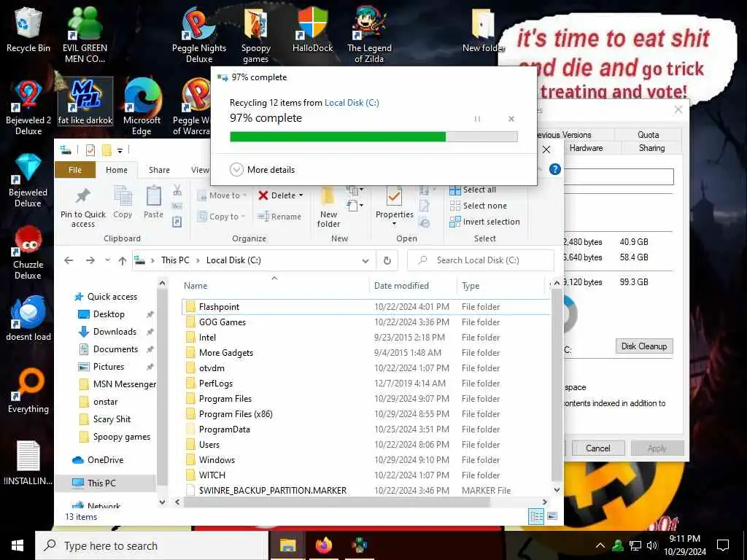Go back in File Explorer
This screenshot has height=560, width=747.
click(x=69, y=260)
